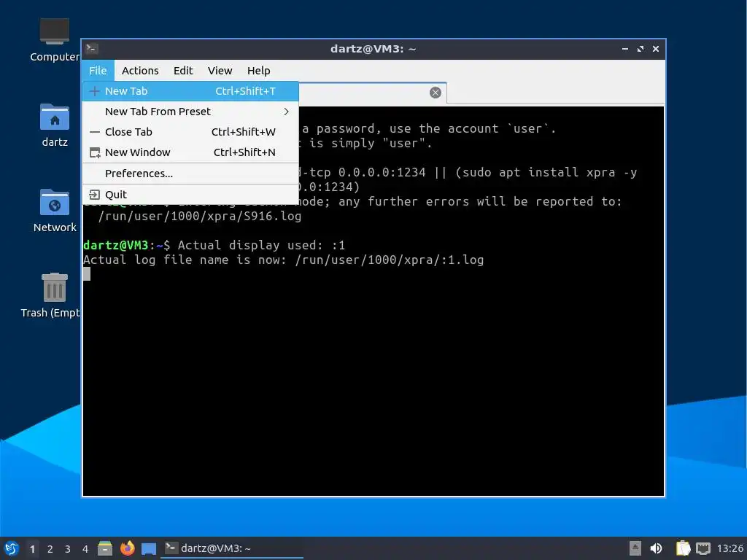Open the Computer desktop icon
747x560 pixels.
54,40
